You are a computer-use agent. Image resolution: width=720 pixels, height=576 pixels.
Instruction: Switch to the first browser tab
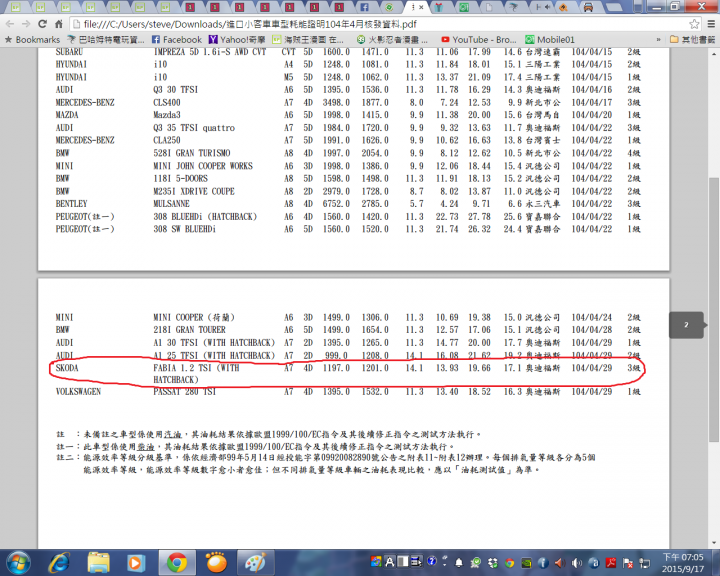coord(15,7)
